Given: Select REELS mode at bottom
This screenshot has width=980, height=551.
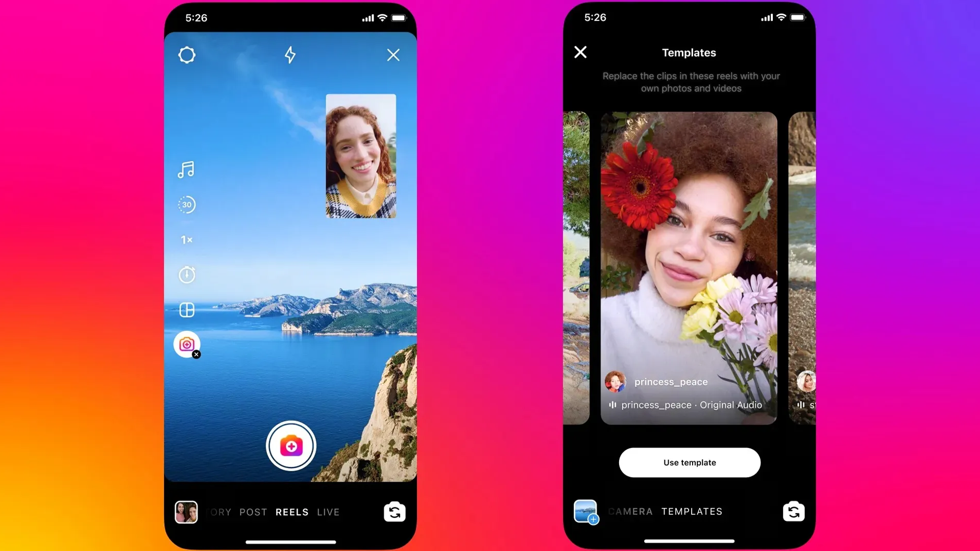Looking at the screenshot, I should pyautogui.click(x=291, y=511).
